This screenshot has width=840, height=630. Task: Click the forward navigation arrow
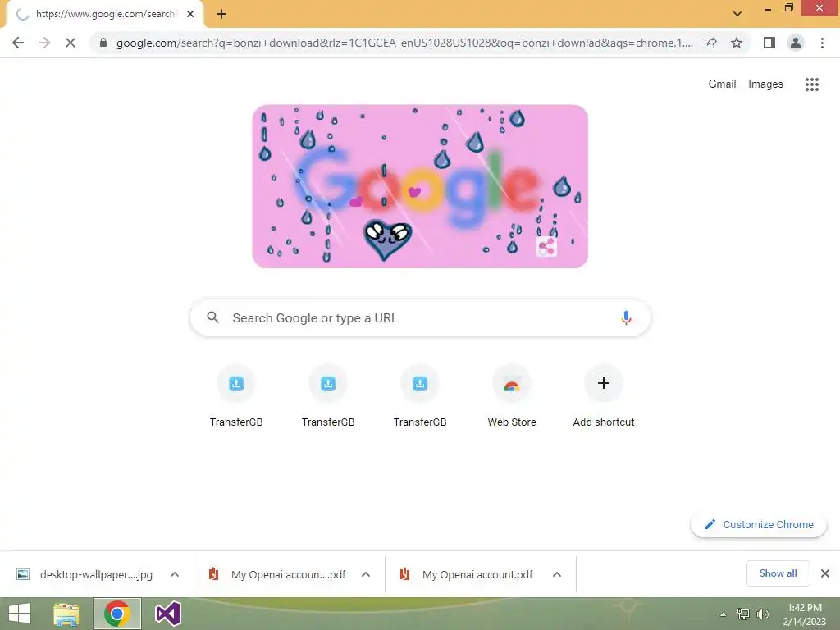(x=44, y=43)
